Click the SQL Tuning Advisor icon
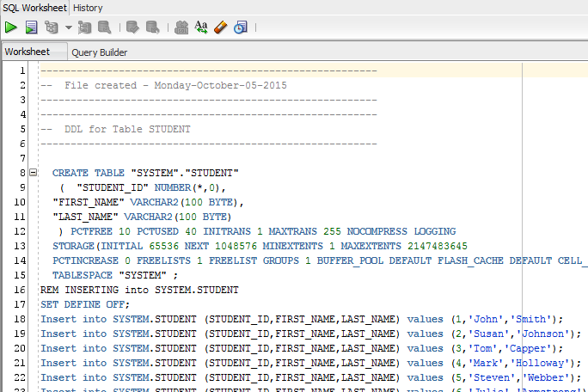The width and height of the screenshot is (588, 392). [104, 28]
